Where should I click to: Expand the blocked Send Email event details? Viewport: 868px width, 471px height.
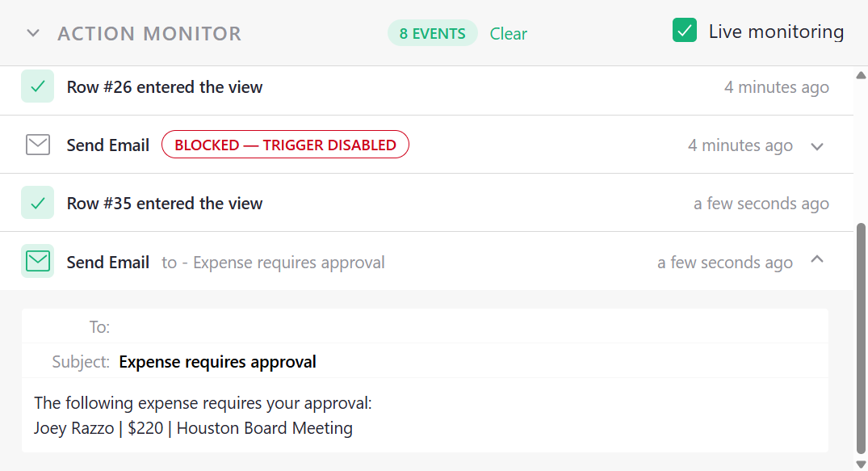pos(817,146)
